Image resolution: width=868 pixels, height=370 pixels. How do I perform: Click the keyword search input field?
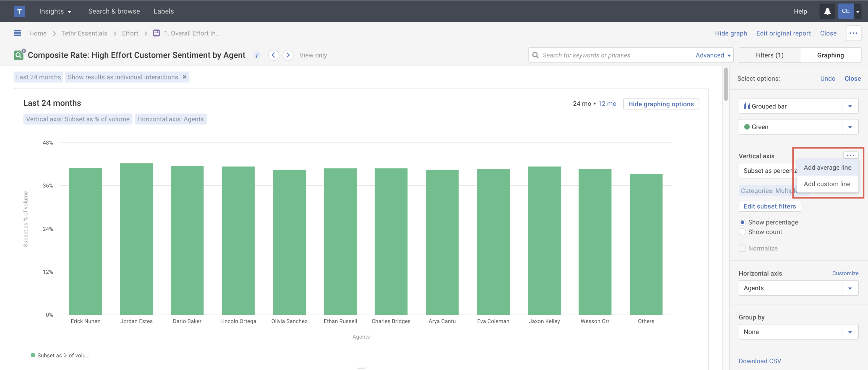coord(613,55)
